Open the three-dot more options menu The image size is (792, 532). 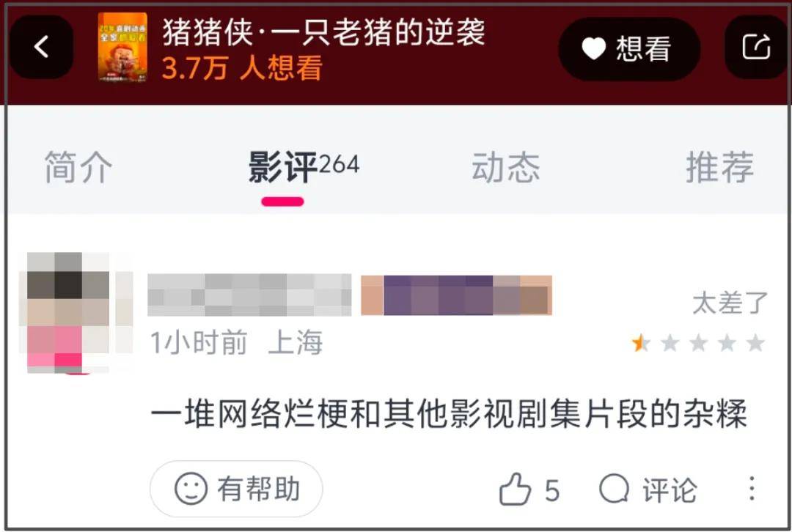click(x=752, y=489)
